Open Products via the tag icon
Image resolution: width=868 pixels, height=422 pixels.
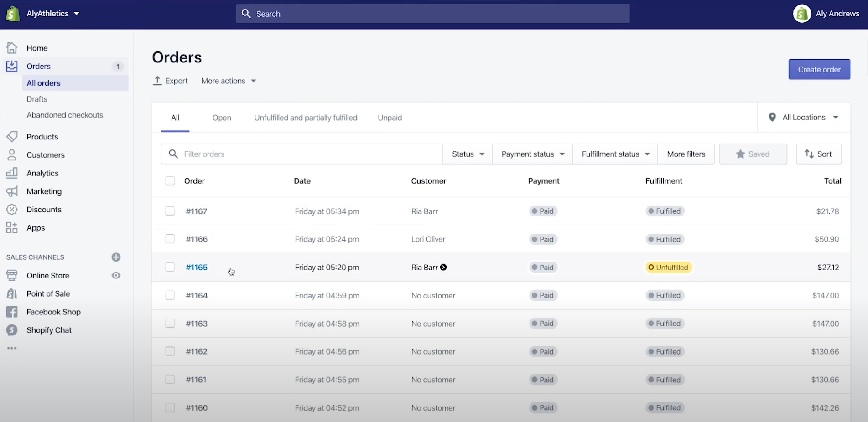point(12,136)
